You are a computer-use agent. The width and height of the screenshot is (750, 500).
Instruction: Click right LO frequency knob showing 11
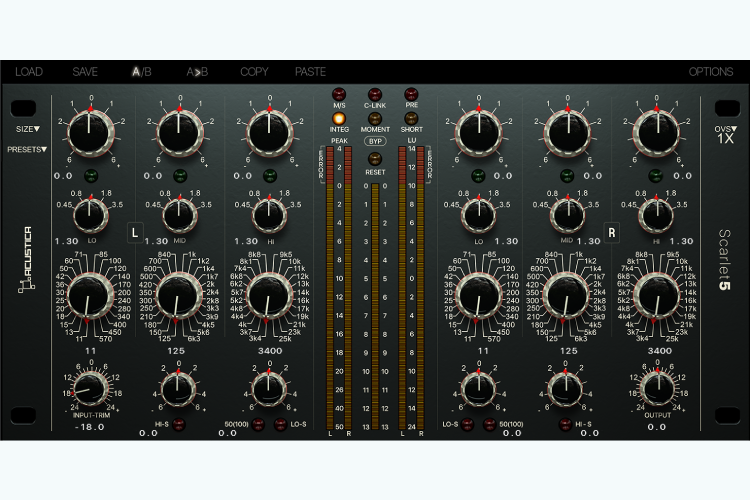(478, 296)
